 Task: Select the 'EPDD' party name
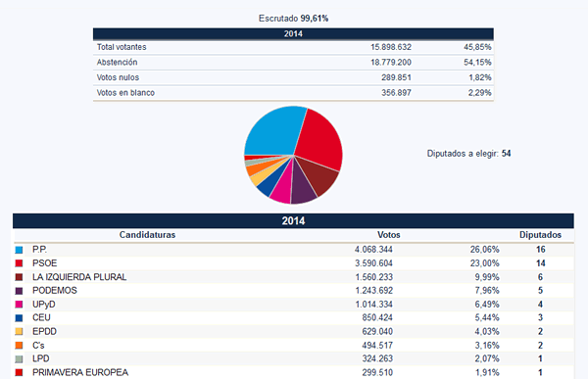coord(44,332)
